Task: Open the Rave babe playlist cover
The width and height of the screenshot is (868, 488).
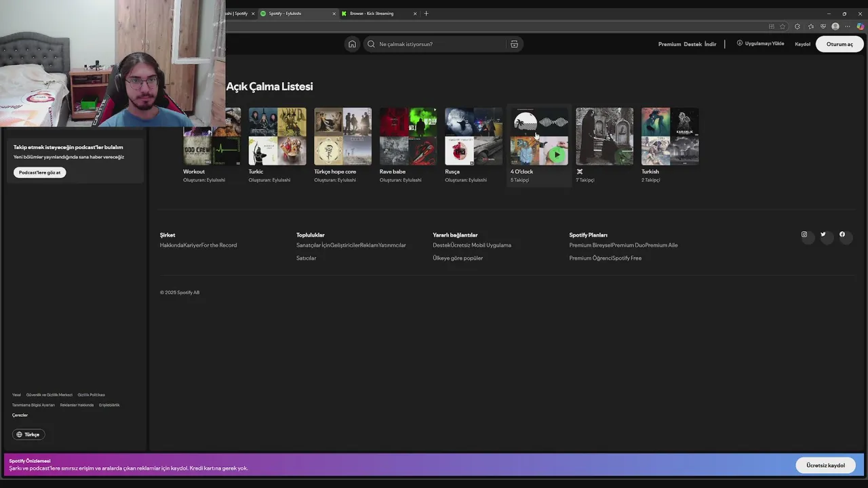Action: (x=408, y=136)
